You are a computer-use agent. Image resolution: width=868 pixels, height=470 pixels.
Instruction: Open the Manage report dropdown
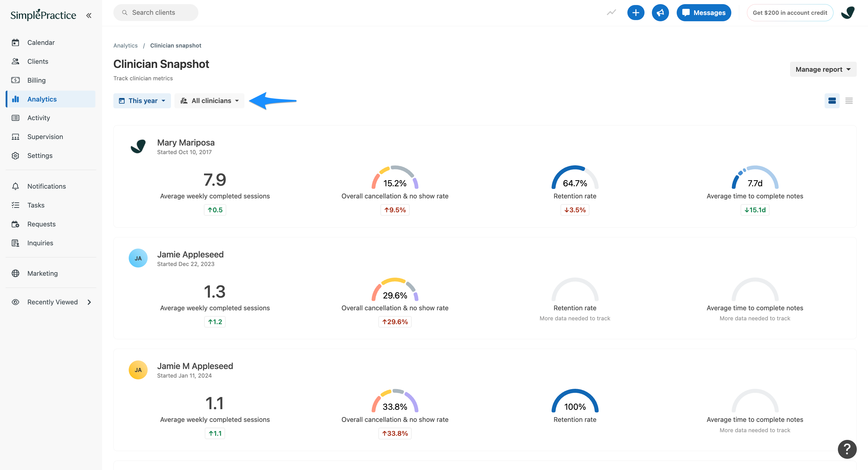(823, 69)
